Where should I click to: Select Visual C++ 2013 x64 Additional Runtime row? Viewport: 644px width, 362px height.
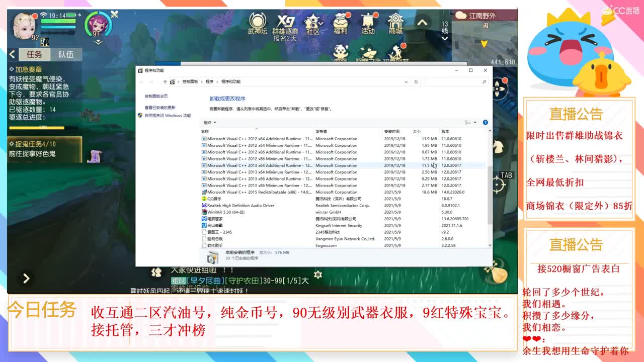point(344,165)
